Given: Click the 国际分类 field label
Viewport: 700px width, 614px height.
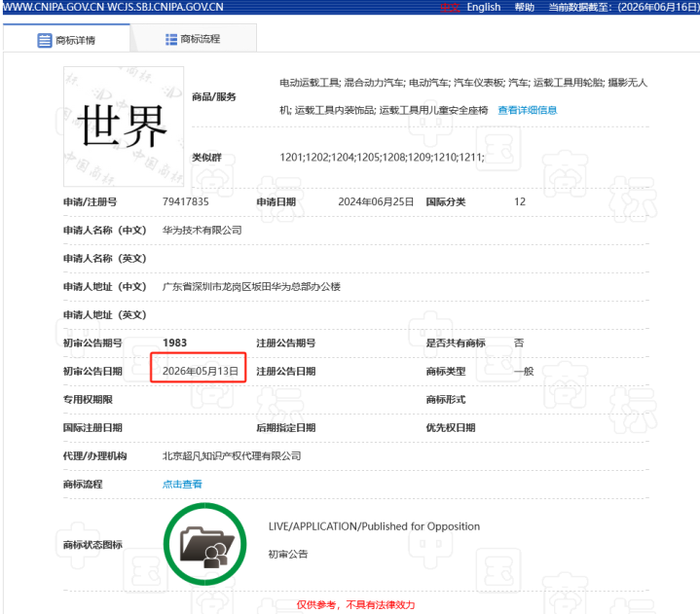Looking at the screenshot, I should coord(445,202).
